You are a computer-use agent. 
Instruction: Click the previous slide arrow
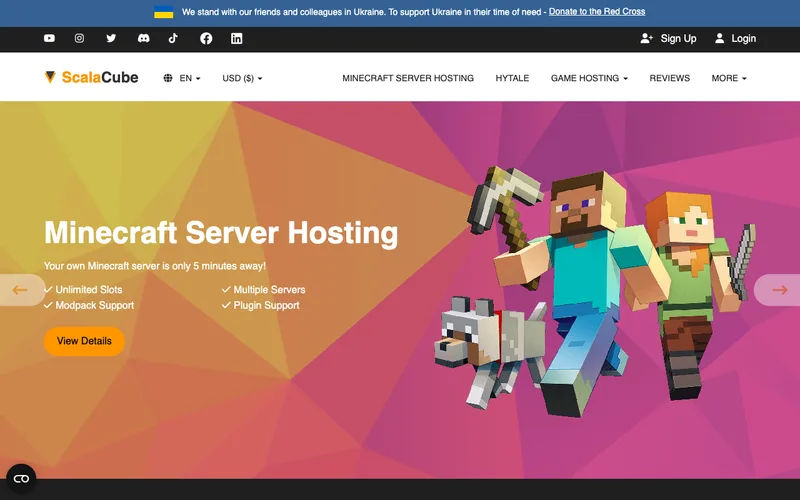pyautogui.click(x=22, y=290)
